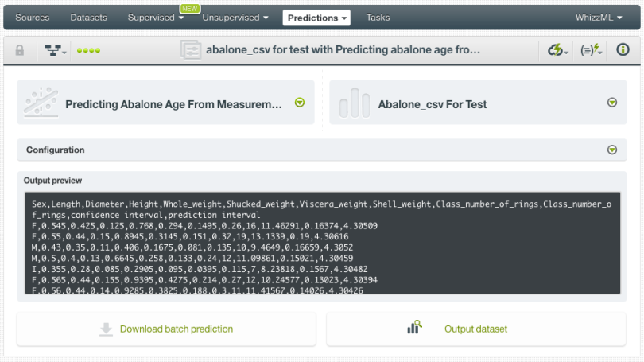Expand the Configuration section arrow

click(x=612, y=150)
